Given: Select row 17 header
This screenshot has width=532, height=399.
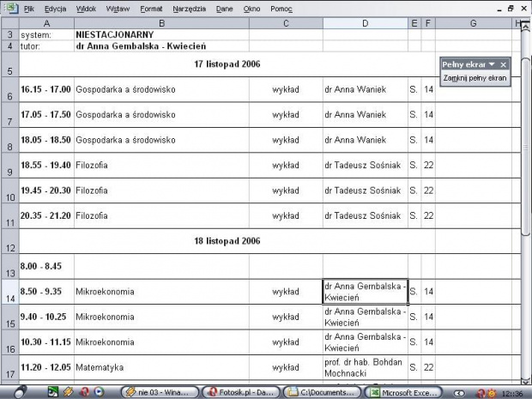Looking at the screenshot, I should click(x=9, y=367).
